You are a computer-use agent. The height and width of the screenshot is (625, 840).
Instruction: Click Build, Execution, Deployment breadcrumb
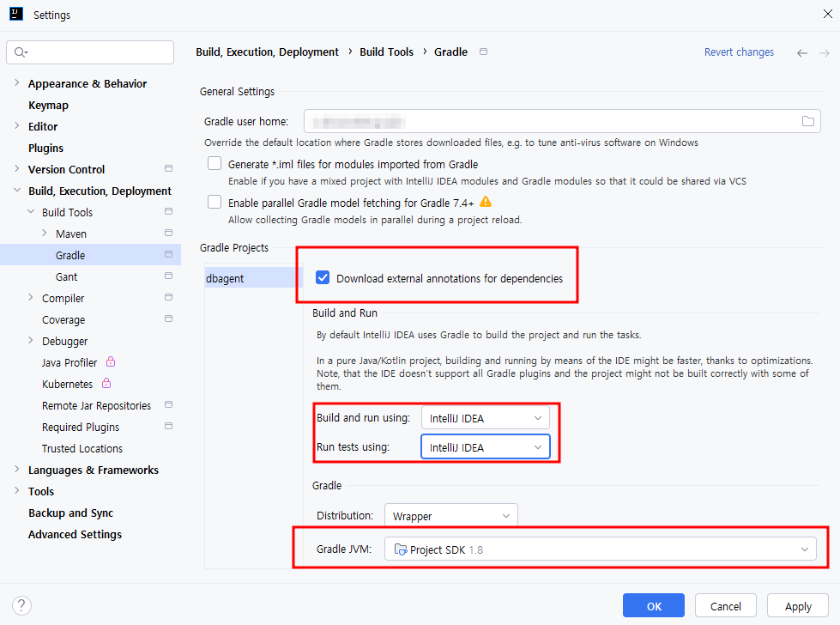coord(267,52)
